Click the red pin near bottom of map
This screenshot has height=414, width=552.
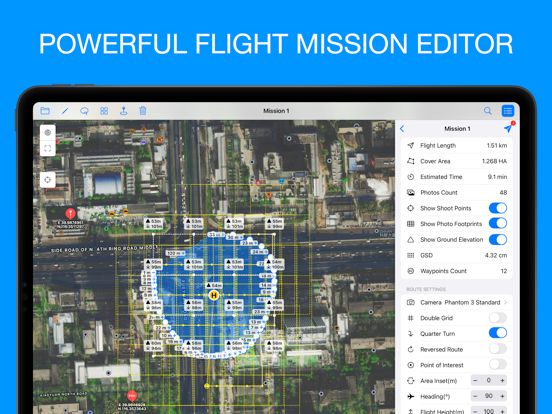pyautogui.click(x=132, y=396)
